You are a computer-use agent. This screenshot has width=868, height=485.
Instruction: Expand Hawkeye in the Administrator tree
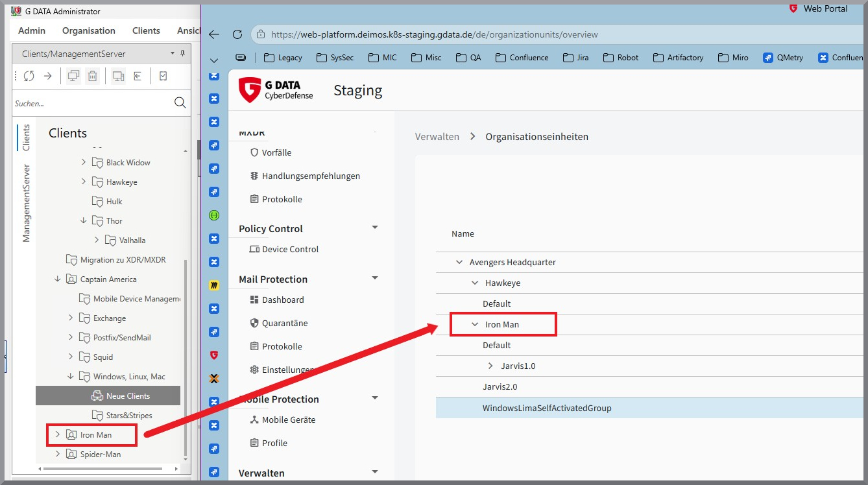pos(84,182)
